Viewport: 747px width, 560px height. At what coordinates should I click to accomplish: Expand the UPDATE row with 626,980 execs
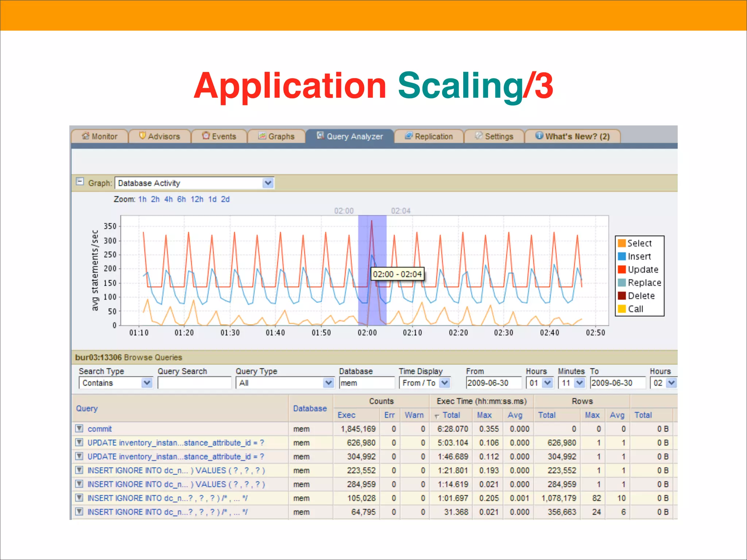79,442
